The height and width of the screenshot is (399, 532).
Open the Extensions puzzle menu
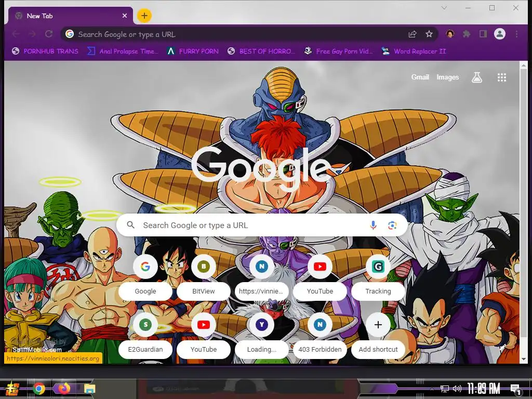[x=467, y=34]
